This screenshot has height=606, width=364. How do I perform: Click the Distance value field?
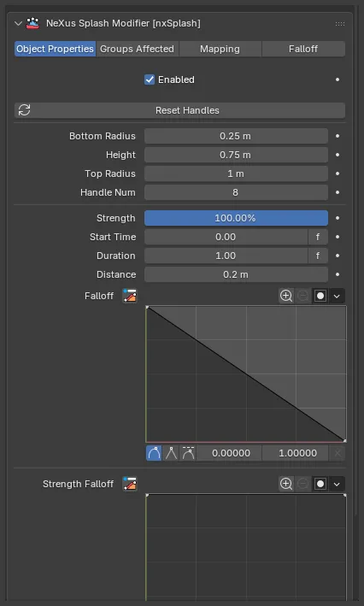236,274
